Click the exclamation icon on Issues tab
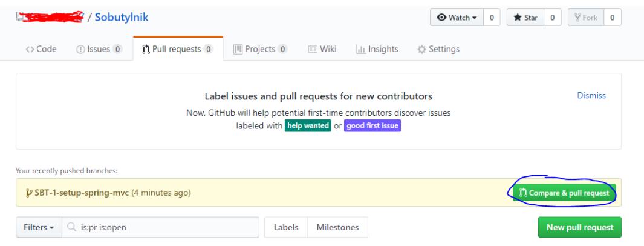 pyautogui.click(x=80, y=49)
